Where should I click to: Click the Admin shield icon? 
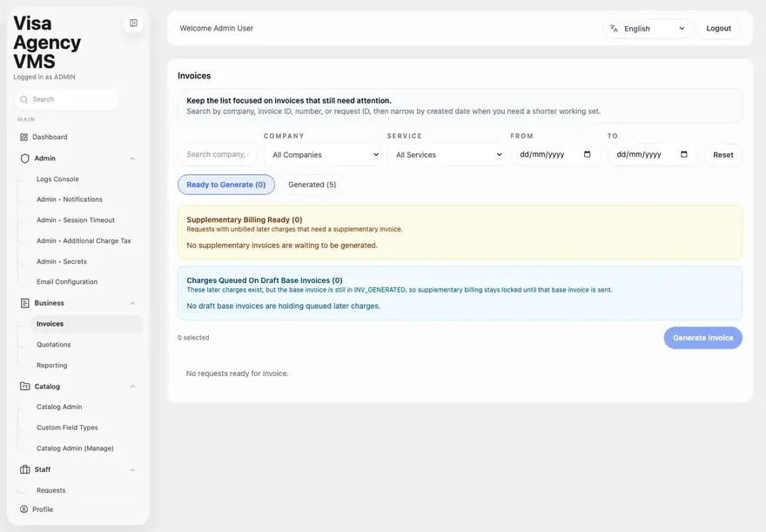coord(25,158)
